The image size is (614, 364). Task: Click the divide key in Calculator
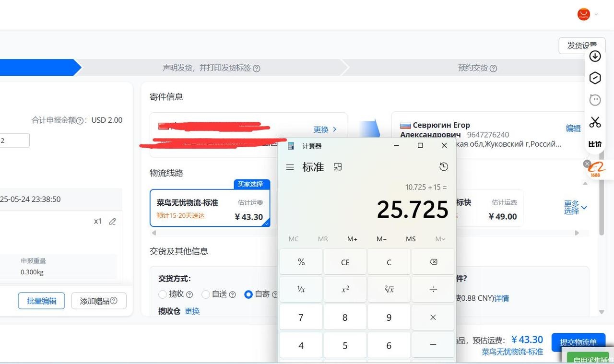point(433,289)
